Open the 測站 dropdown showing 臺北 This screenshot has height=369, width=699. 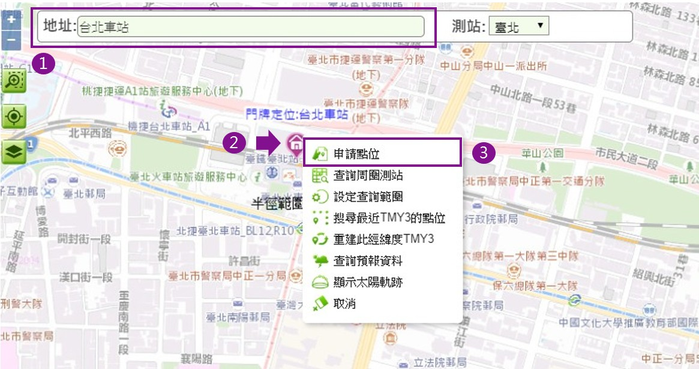click(519, 26)
